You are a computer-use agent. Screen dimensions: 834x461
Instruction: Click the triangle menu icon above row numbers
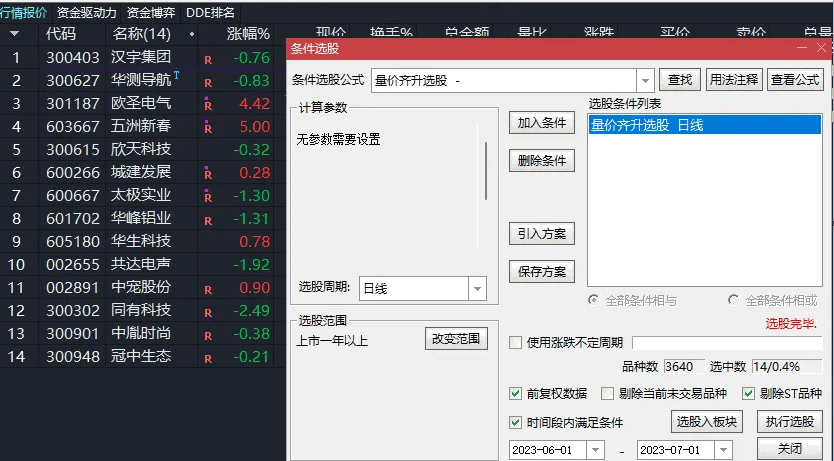[x=14, y=34]
